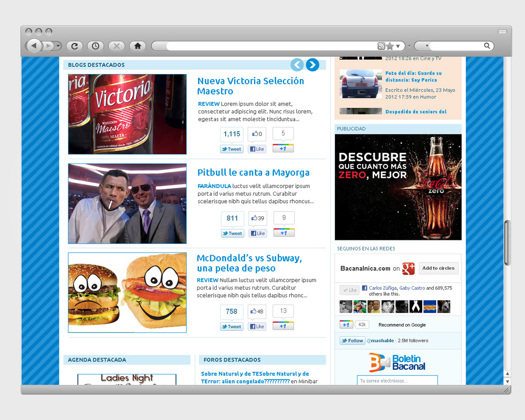Google +1 the Nueva Victoria article
525x420 pixels.
click(283, 149)
